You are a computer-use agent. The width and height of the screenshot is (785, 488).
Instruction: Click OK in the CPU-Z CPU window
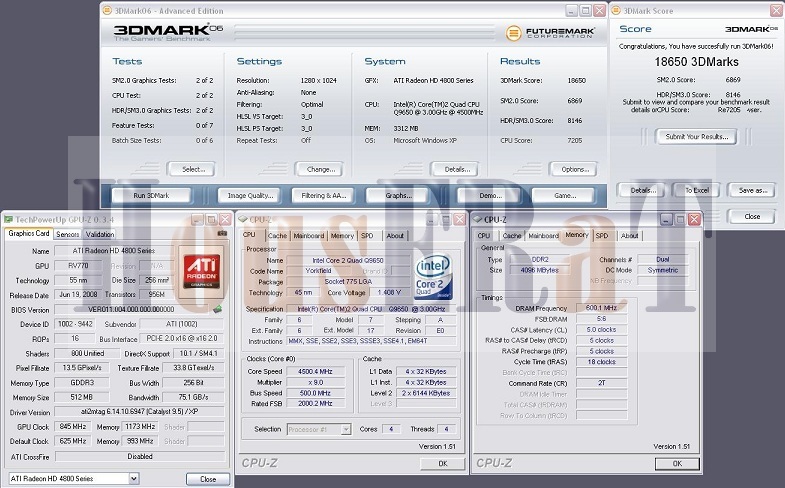pyautogui.click(x=443, y=463)
